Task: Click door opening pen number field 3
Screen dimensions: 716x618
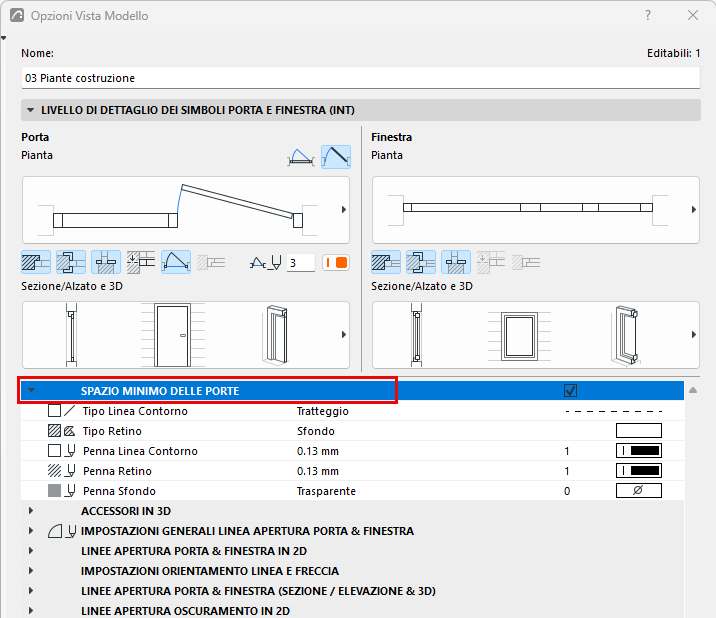Action: (301, 263)
